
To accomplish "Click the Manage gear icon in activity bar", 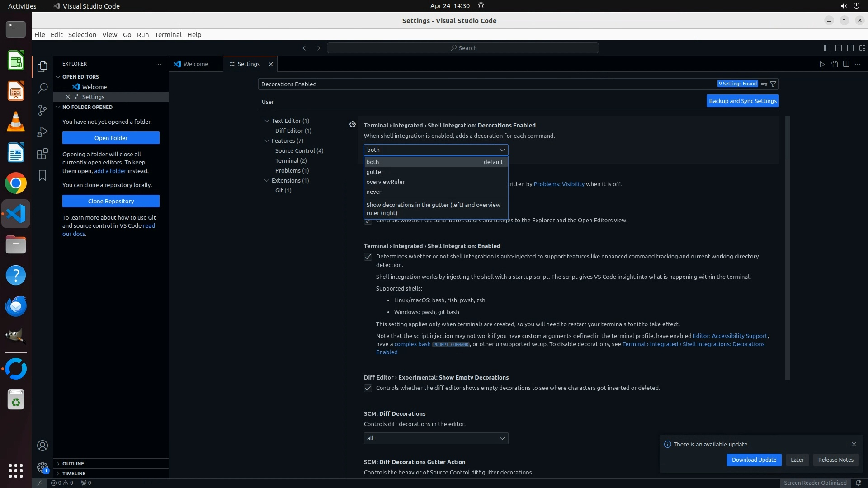I will (42, 467).
